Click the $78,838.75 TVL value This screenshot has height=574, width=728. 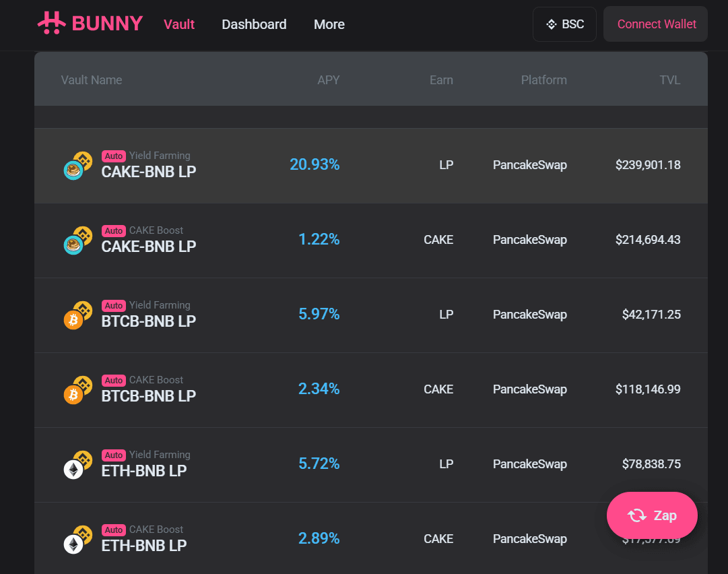(651, 464)
